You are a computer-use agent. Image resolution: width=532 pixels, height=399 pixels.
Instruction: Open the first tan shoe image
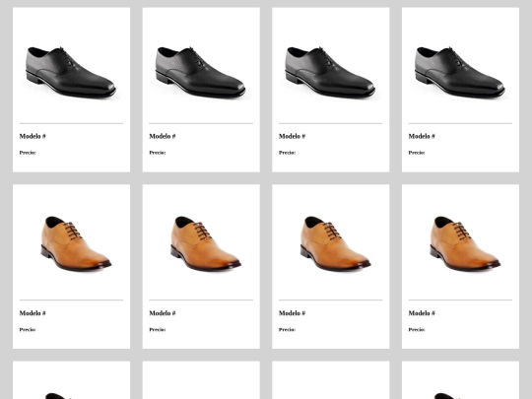(76, 243)
